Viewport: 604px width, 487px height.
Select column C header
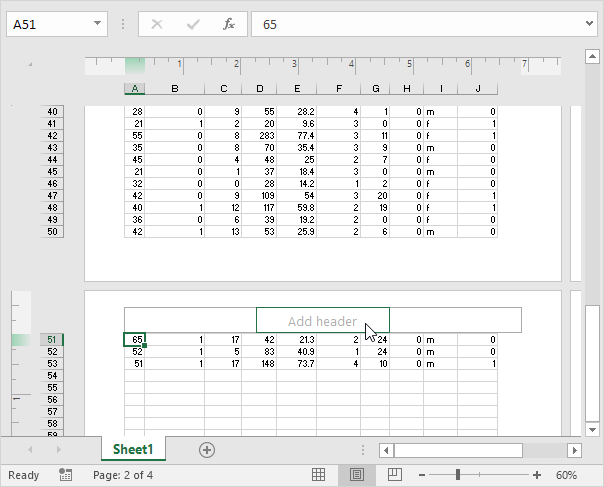tap(223, 89)
